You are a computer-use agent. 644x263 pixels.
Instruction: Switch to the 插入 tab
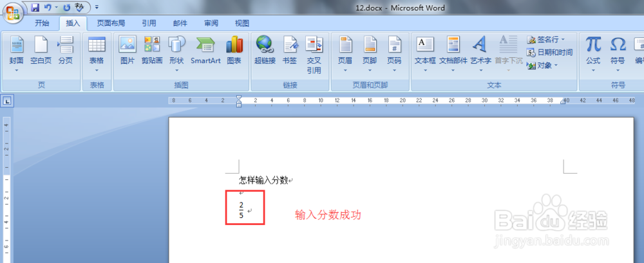(73, 23)
